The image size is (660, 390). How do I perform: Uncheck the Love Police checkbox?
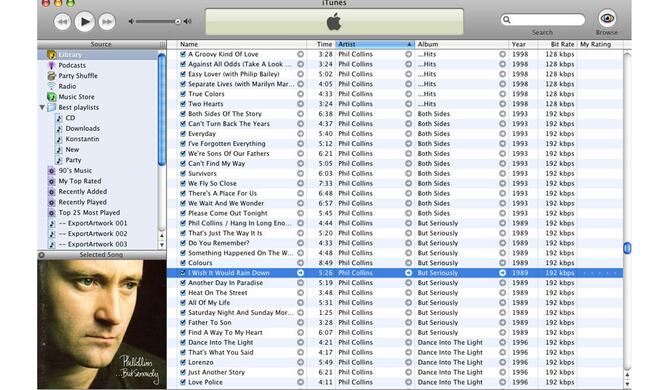click(x=183, y=382)
